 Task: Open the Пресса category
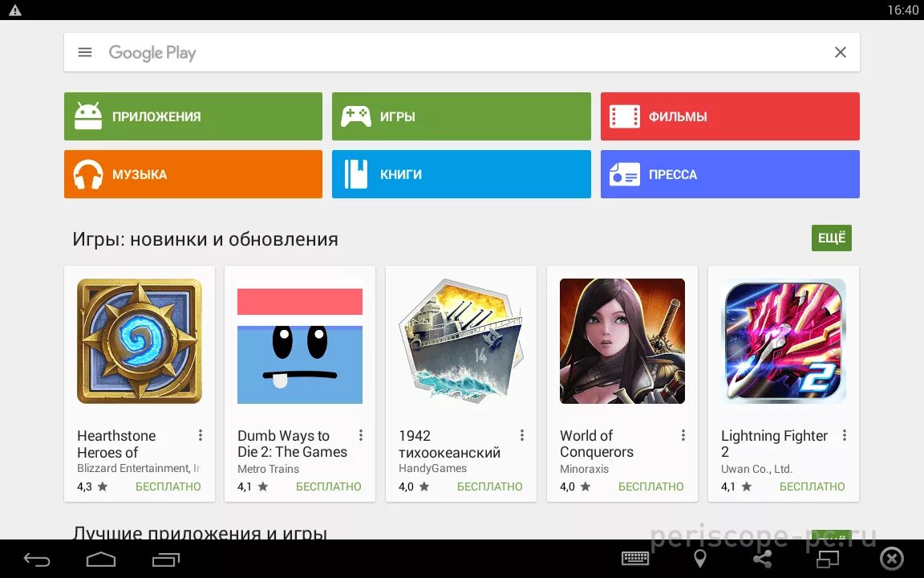(730, 174)
